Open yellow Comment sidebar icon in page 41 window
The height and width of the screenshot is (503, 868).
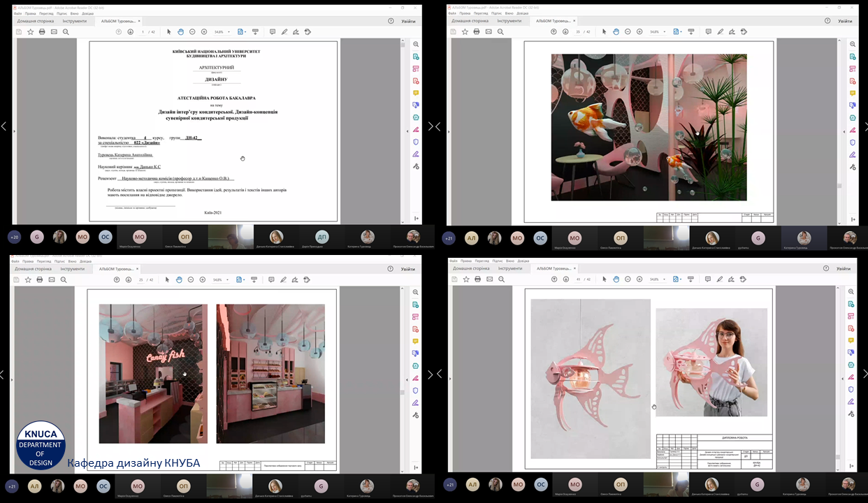[853, 341]
